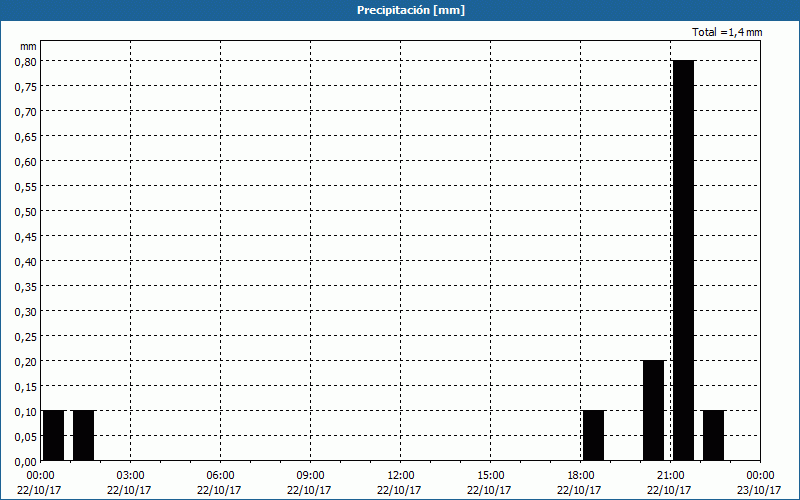Click the "Precipitación [mm]" chart title
The image size is (800, 500).
point(411,10)
